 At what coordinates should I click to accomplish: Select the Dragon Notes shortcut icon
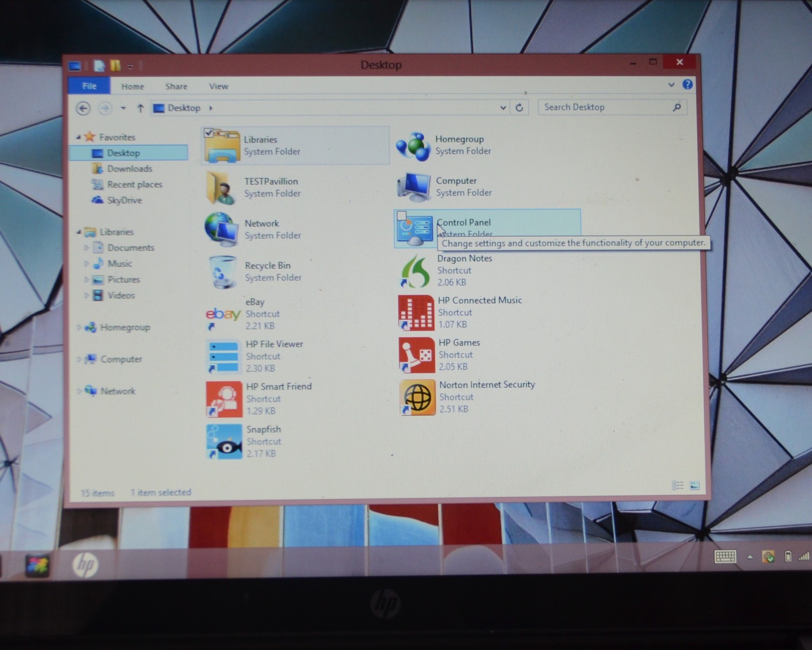point(416,271)
